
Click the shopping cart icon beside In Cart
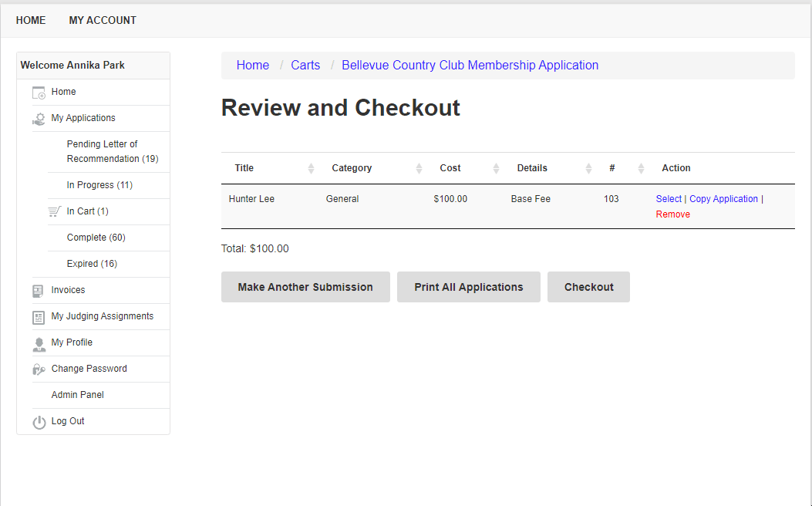(54, 211)
